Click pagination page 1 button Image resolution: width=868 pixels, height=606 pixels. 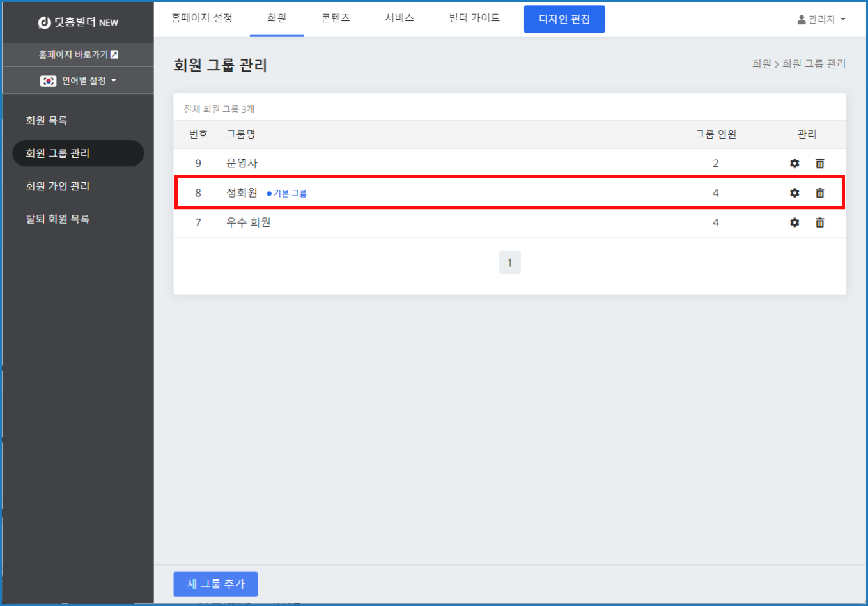[x=509, y=263]
